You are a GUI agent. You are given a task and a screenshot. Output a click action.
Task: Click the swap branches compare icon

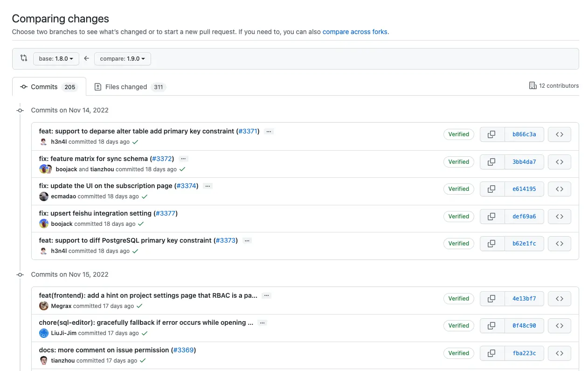23,58
